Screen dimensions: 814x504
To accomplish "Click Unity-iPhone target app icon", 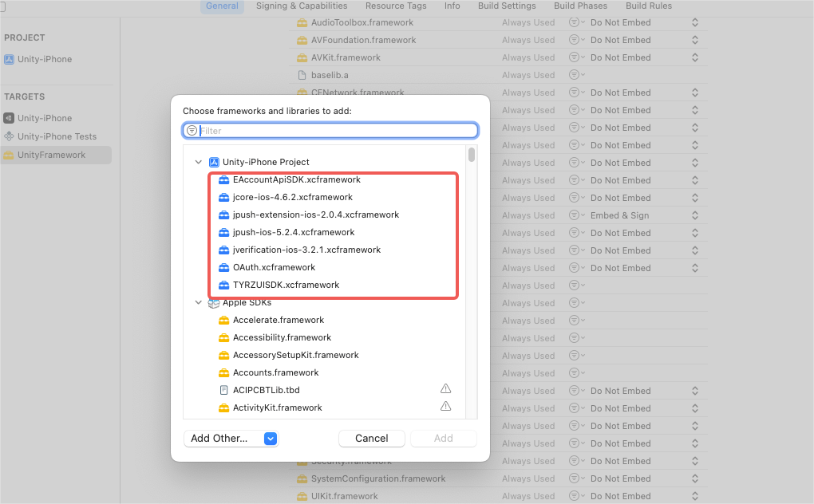I will coord(9,118).
